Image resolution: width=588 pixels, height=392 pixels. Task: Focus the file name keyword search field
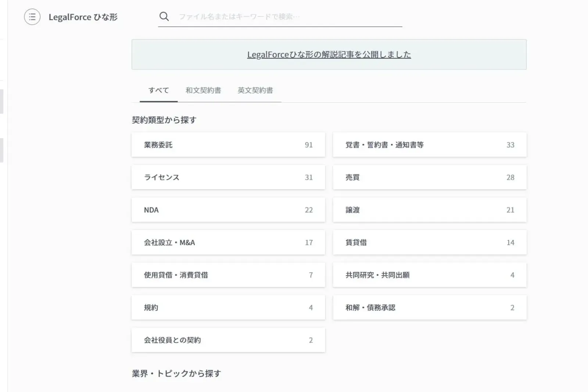[x=287, y=17]
